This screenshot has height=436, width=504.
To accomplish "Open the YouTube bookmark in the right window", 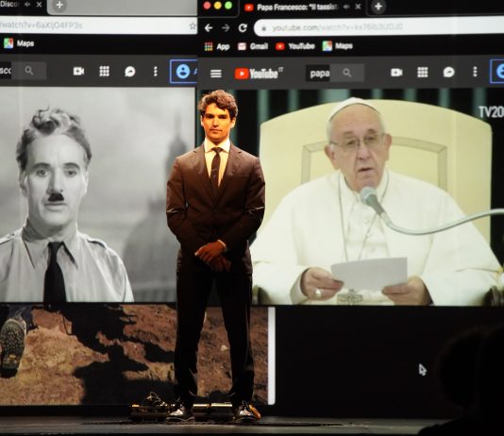I will [x=295, y=46].
